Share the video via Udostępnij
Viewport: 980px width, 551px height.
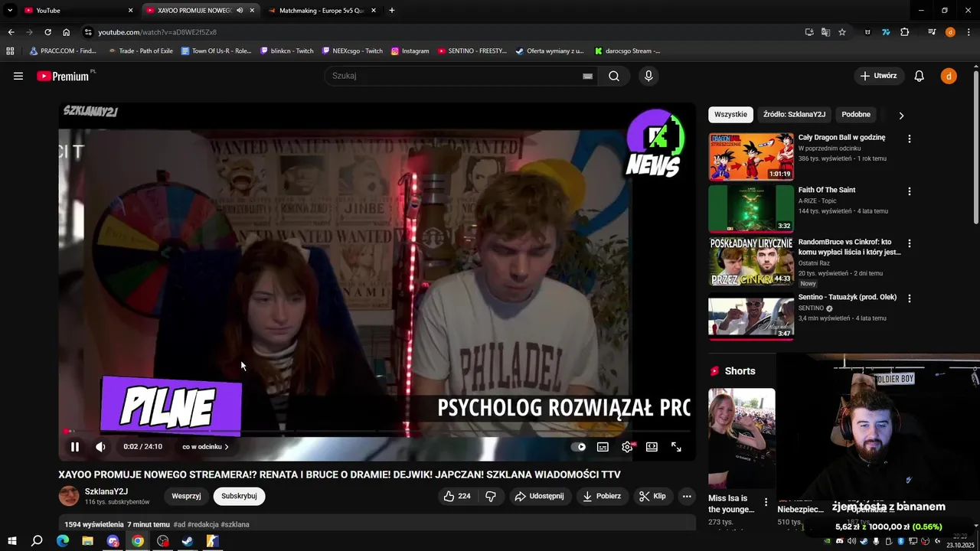tap(539, 496)
